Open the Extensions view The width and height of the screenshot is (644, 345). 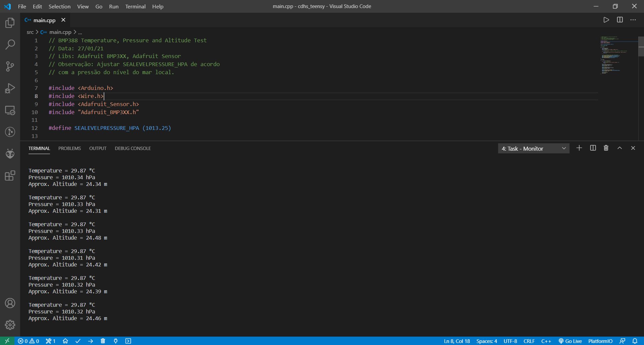[10, 176]
